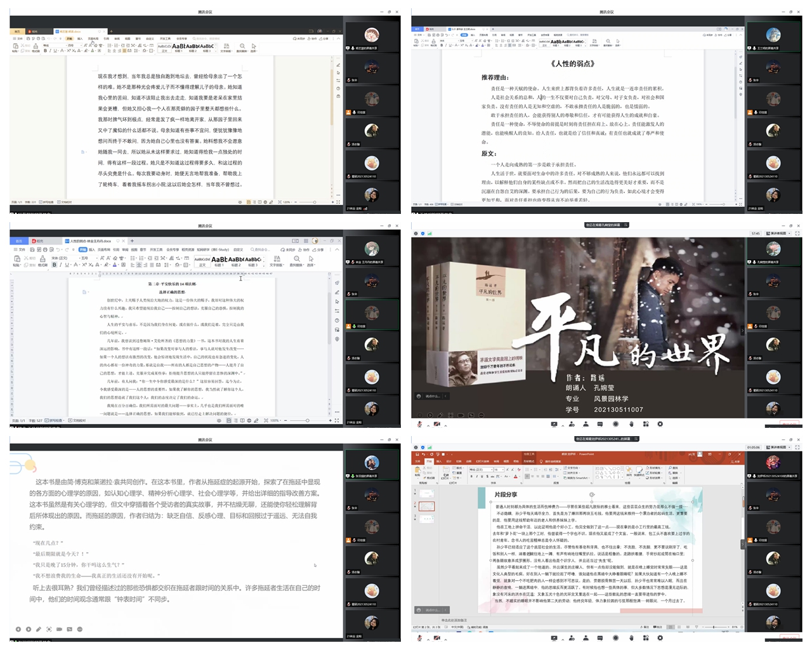Open 插入 tab in 人性的弱点-林金玉丹丹 document ribbon
This screenshot has height=650, width=812.
pos(91,250)
